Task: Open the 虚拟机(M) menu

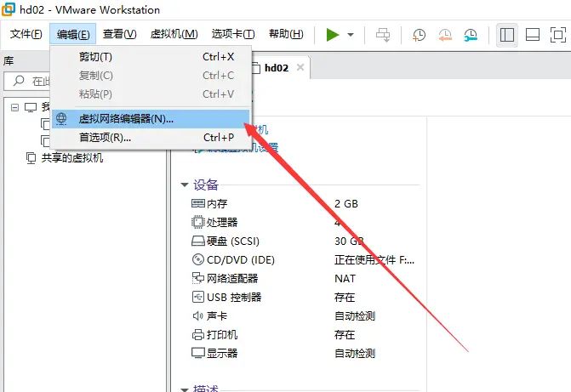Action: (174, 34)
